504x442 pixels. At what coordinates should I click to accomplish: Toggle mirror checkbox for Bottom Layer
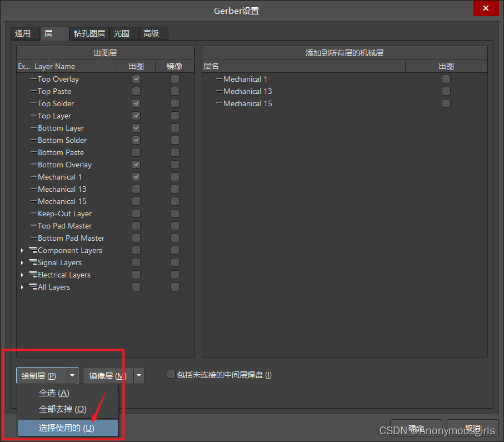pyautogui.click(x=175, y=128)
